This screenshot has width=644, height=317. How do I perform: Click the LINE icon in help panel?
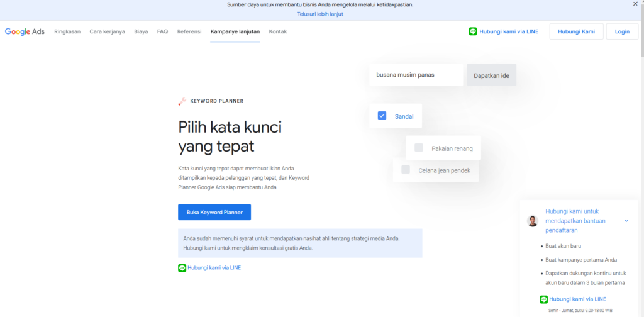543,299
